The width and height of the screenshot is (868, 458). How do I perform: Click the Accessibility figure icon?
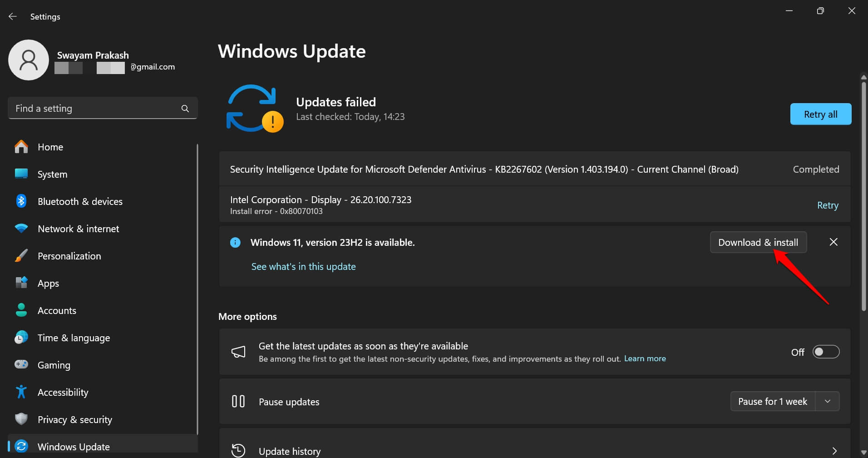(21, 392)
